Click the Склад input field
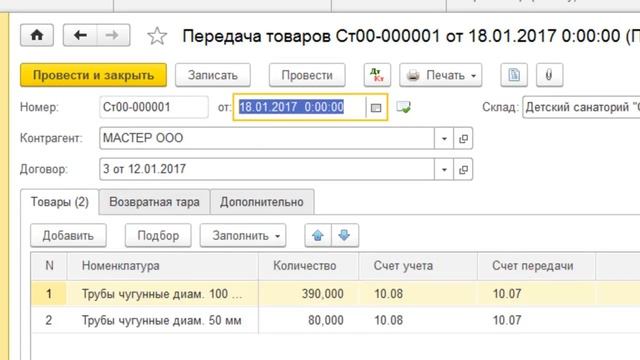The width and height of the screenshot is (640, 360). click(581, 107)
